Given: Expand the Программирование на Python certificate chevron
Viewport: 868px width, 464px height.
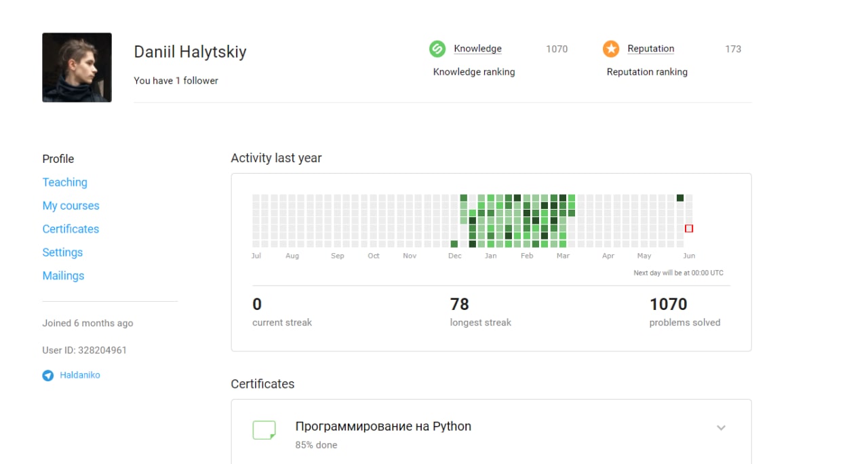Looking at the screenshot, I should pyautogui.click(x=721, y=428).
